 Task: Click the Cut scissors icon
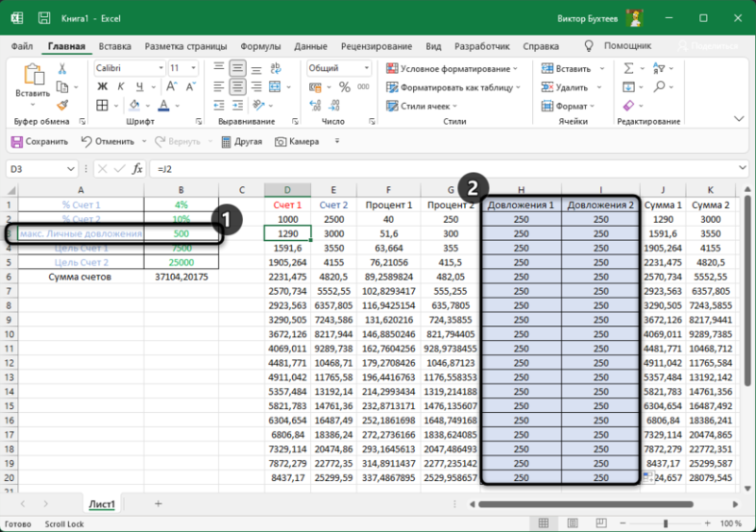click(x=62, y=68)
